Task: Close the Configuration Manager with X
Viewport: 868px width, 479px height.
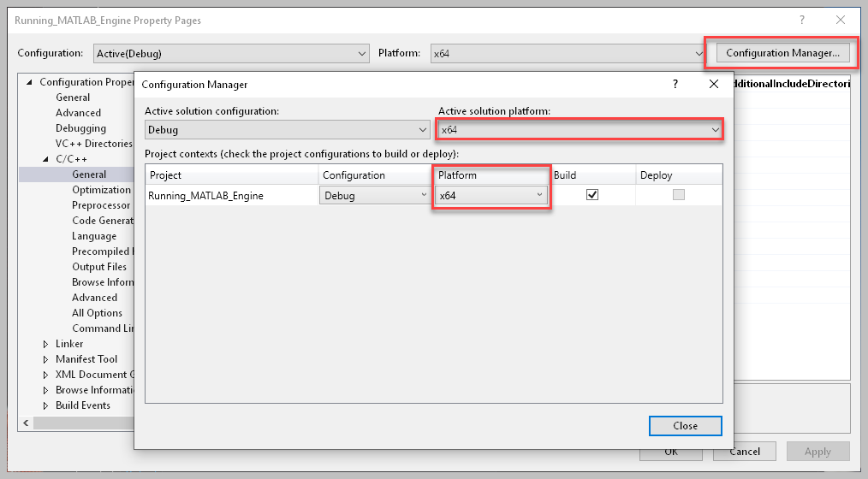Action: pyautogui.click(x=714, y=84)
